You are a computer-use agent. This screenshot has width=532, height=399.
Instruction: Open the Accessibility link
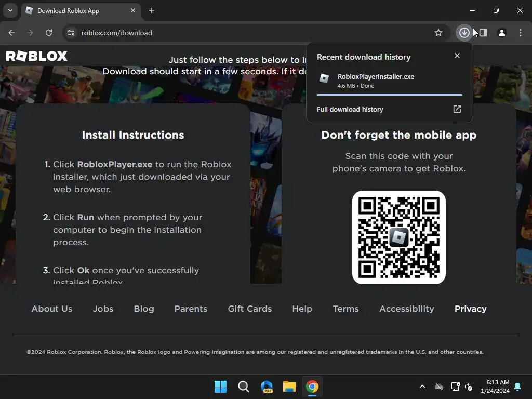406,309
